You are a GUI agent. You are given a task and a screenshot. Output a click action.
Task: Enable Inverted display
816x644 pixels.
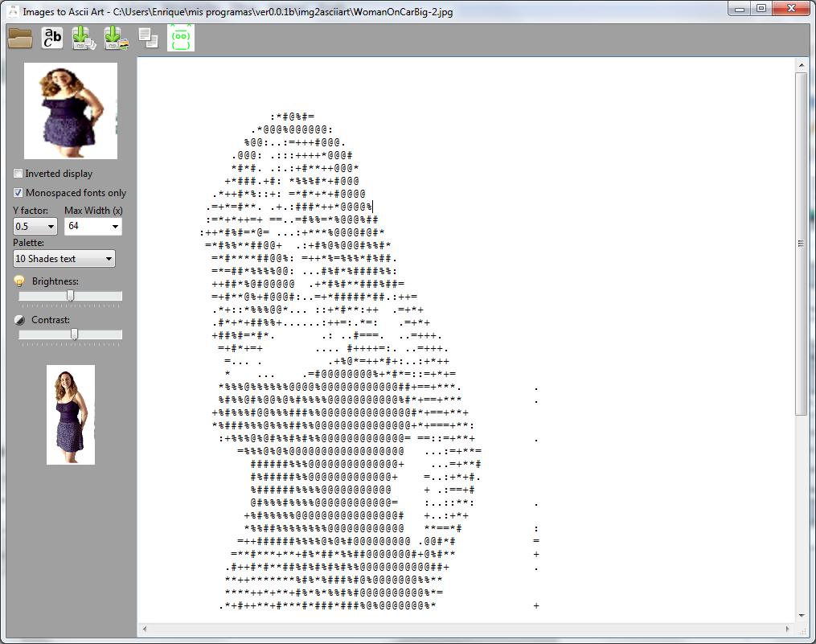[17, 173]
